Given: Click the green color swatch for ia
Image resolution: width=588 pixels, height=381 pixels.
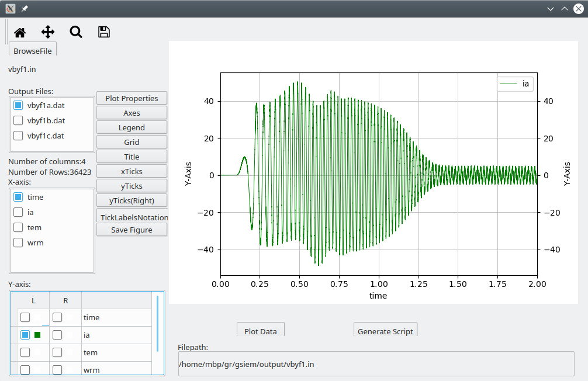Looking at the screenshot, I should 37,335.
